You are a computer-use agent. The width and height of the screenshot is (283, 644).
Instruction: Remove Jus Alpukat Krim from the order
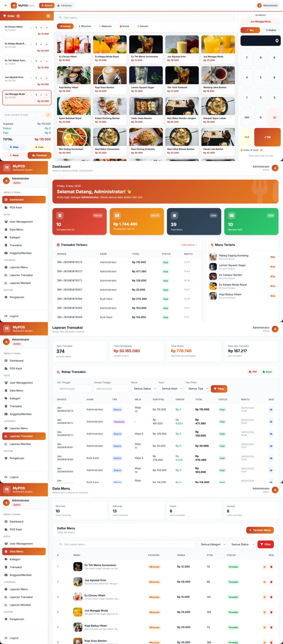tap(46, 78)
